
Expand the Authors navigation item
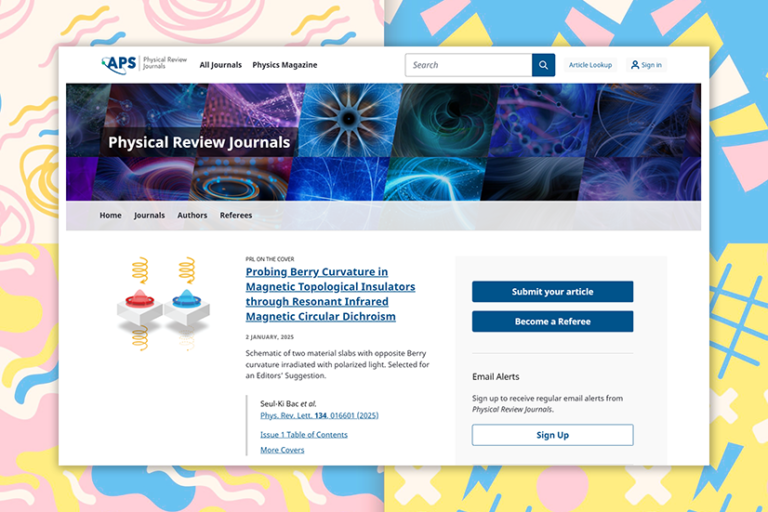point(192,215)
